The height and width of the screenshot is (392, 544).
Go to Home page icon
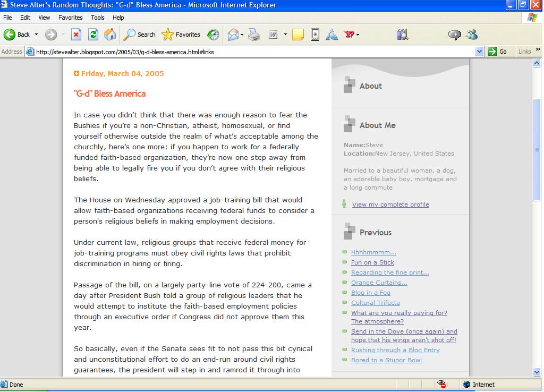(110, 35)
